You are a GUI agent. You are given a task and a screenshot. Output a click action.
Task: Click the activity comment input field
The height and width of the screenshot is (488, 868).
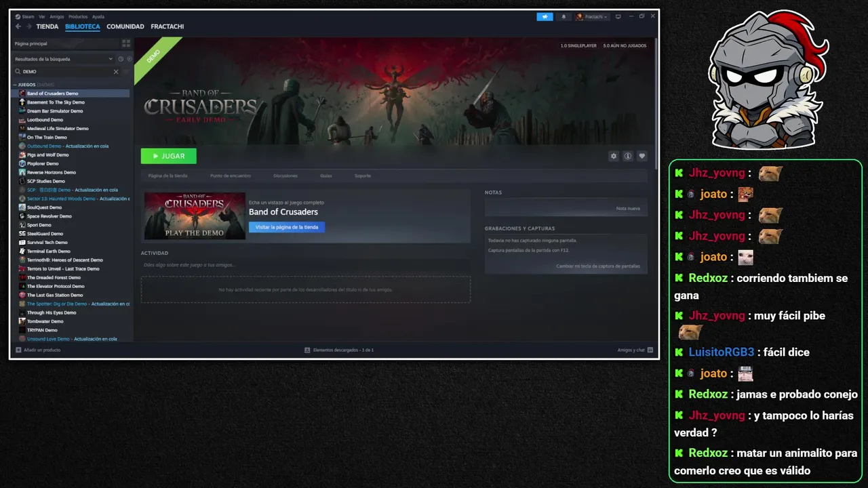(306, 264)
